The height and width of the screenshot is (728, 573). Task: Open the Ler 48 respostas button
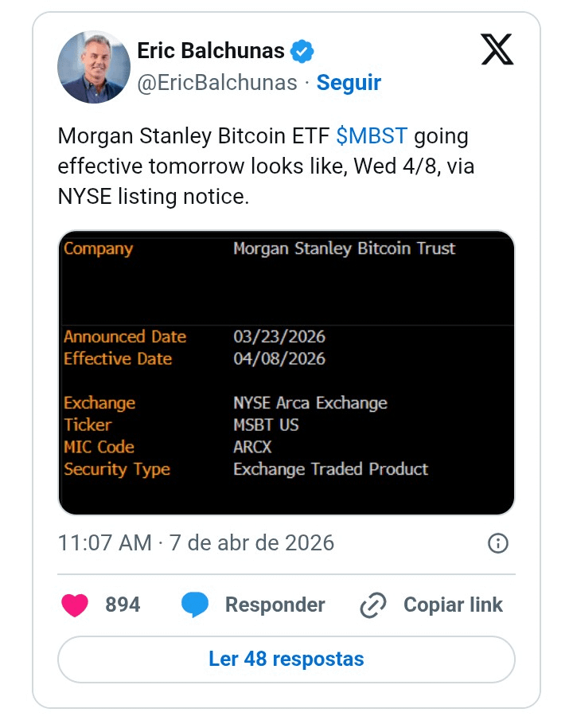coord(286,660)
